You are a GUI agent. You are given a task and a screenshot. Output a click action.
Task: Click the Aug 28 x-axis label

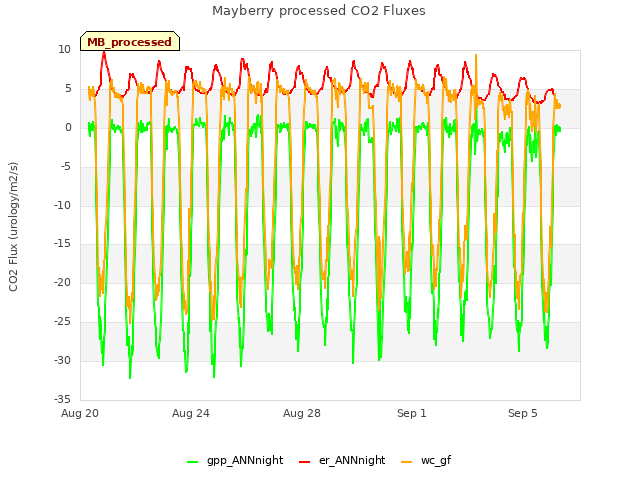click(x=302, y=413)
